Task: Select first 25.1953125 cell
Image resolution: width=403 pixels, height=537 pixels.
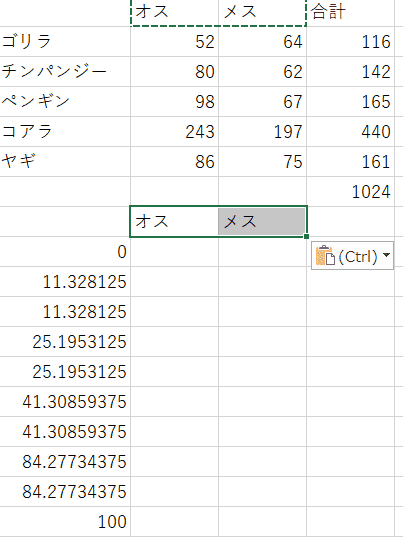Action: tap(65, 341)
